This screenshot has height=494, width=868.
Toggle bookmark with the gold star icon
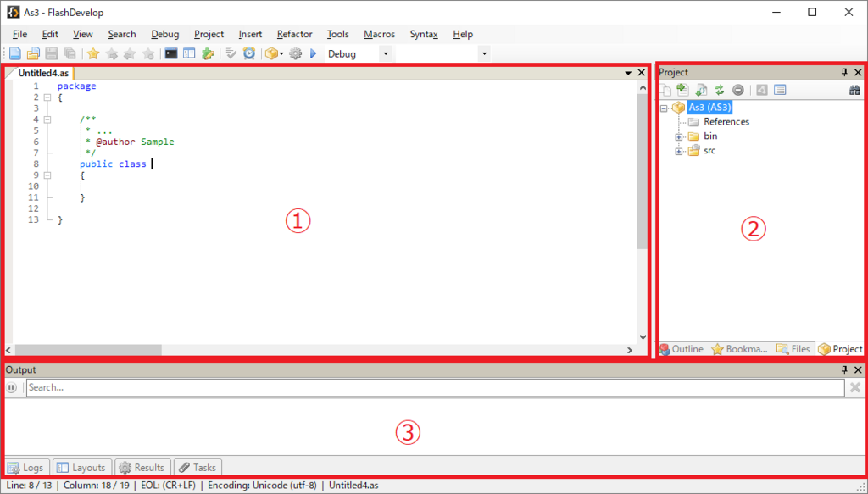tap(93, 53)
